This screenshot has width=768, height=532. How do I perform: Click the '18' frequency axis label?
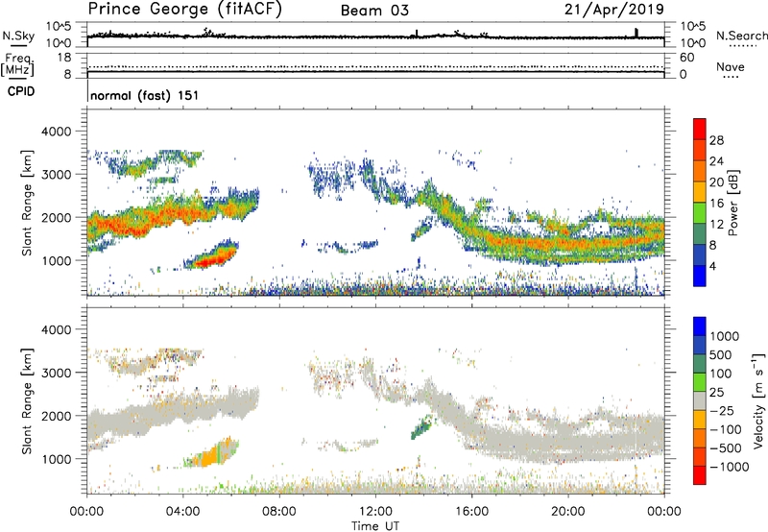(x=64, y=58)
